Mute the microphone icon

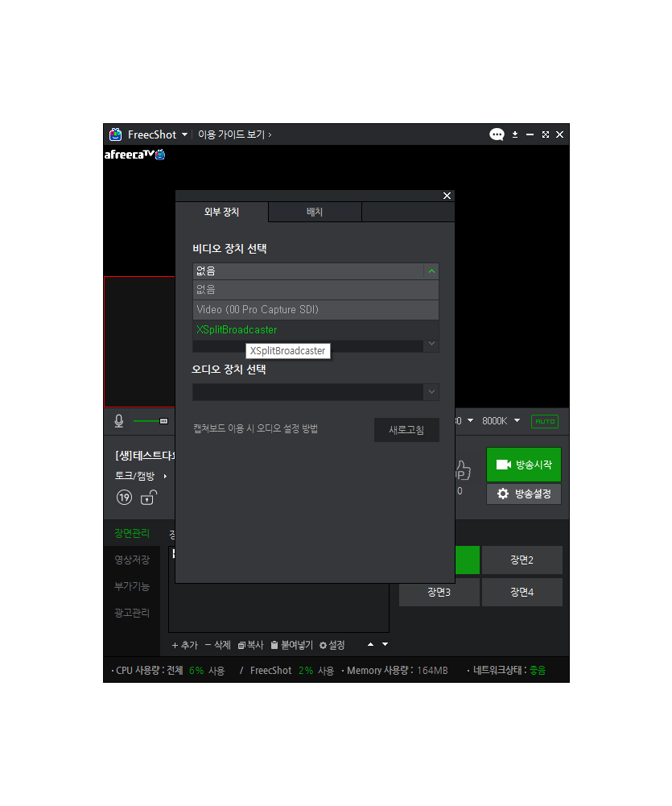pyautogui.click(x=118, y=421)
